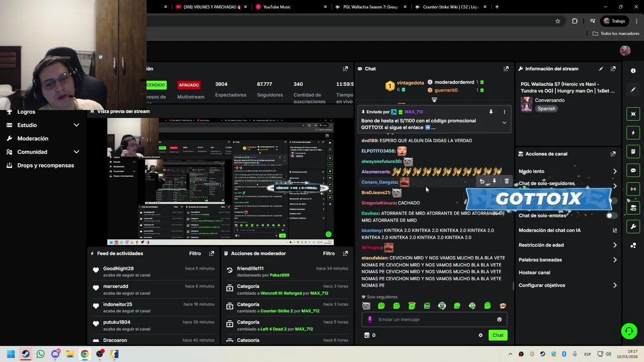Open Restricción de edad options arrow
Image resolution: width=644 pixels, height=362 pixels.
pos(615,245)
